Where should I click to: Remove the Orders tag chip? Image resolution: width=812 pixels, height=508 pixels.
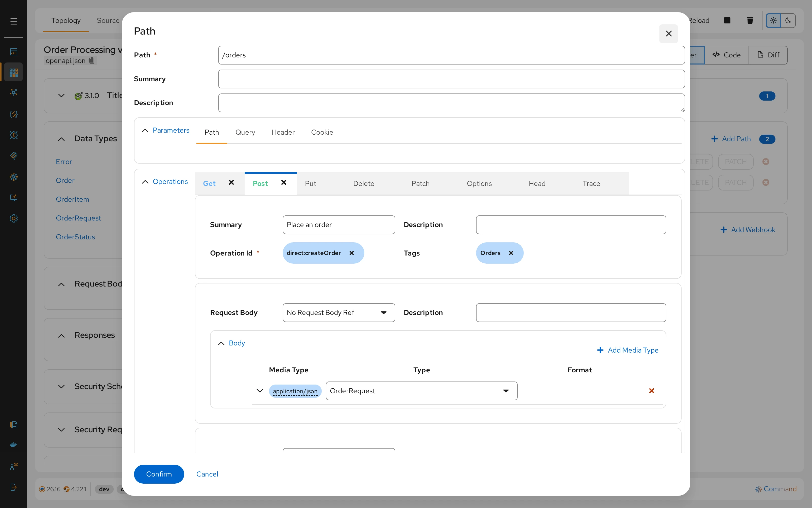(x=511, y=253)
